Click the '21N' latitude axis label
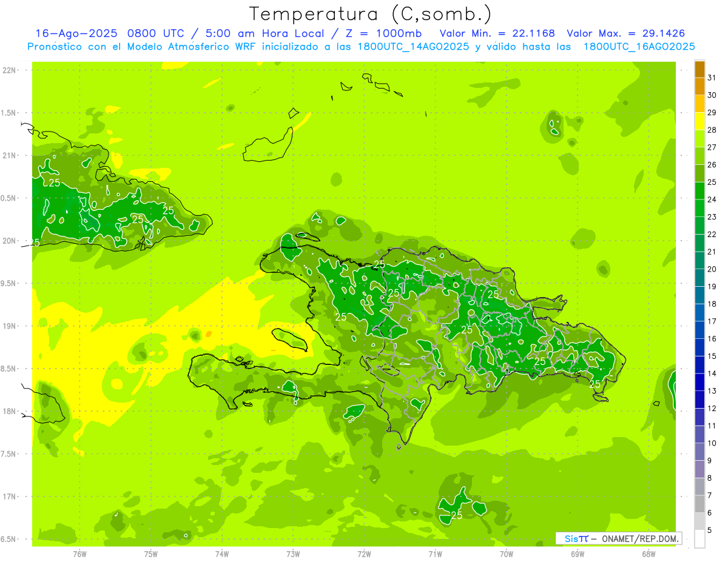 (9, 156)
